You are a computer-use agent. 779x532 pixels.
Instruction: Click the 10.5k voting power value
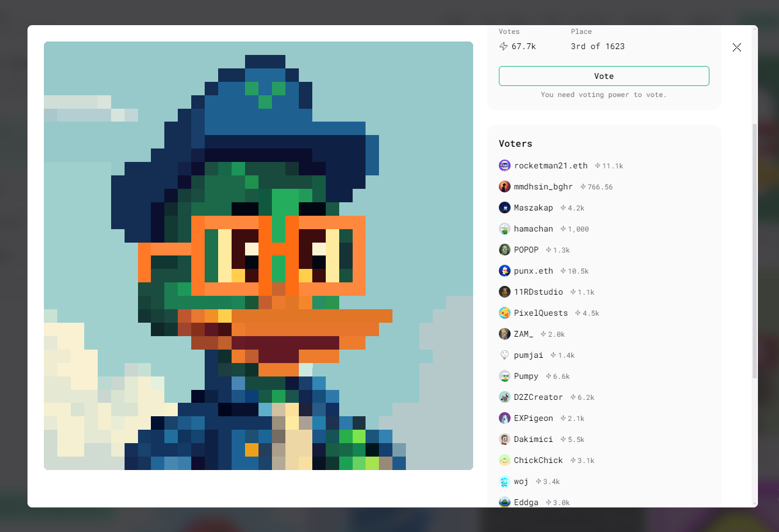click(x=578, y=271)
